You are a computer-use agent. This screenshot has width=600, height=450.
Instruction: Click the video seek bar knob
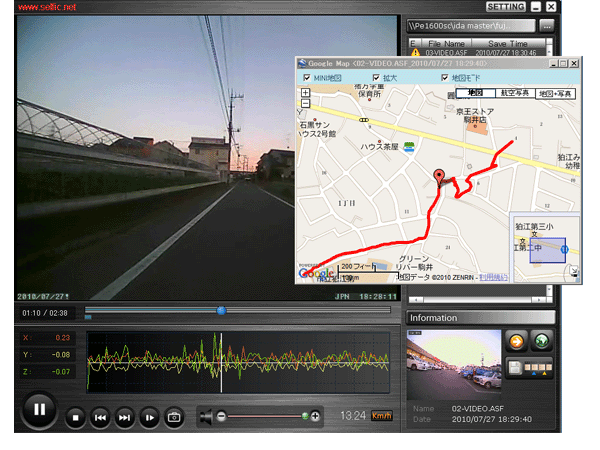coord(221,310)
